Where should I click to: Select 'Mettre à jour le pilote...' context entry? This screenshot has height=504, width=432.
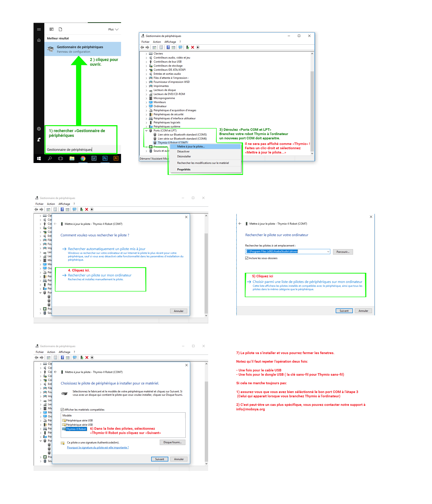pos(191,147)
